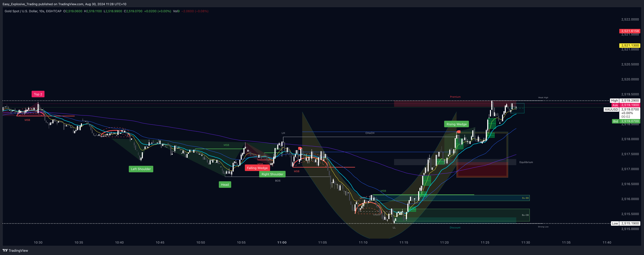The height and width of the screenshot is (255, 644).
Task: Click the 2,520.0000 price axis label
Action: 630,79
